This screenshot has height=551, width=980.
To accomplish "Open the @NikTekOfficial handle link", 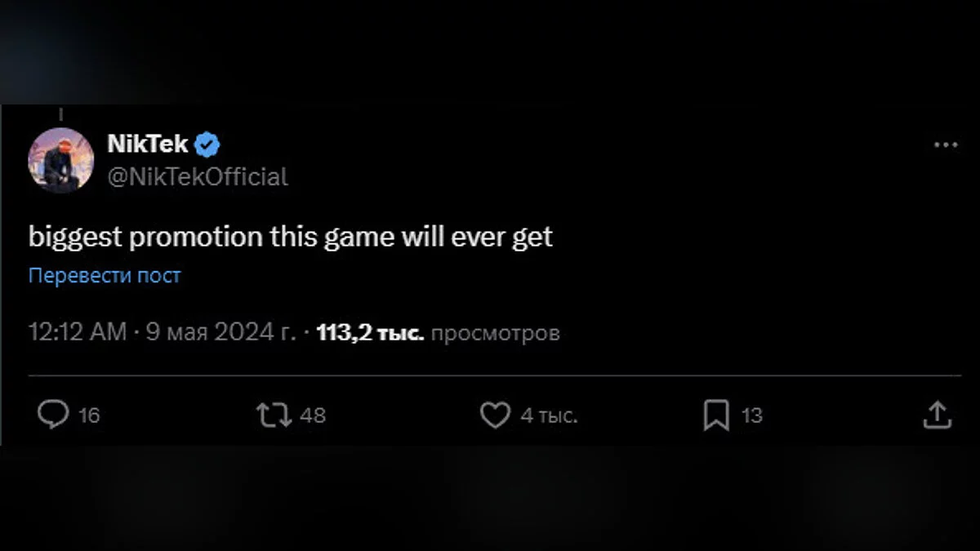I will [x=198, y=176].
